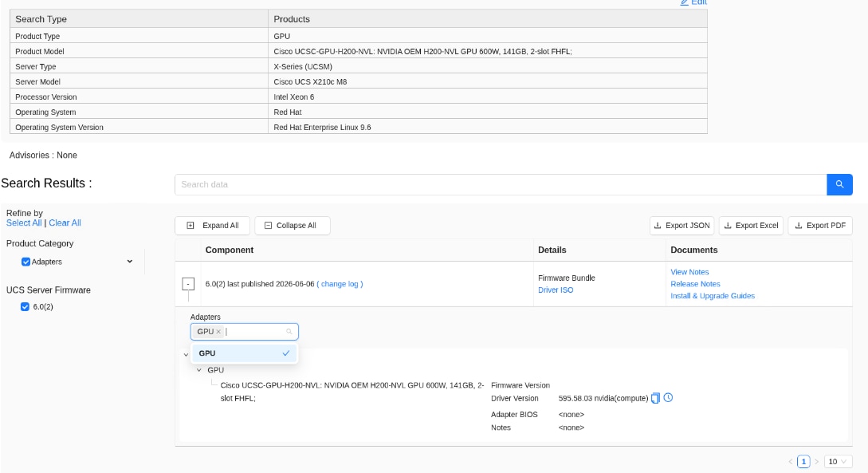Click the blue search magnifier button
This screenshot has width=868, height=473.
click(x=839, y=184)
